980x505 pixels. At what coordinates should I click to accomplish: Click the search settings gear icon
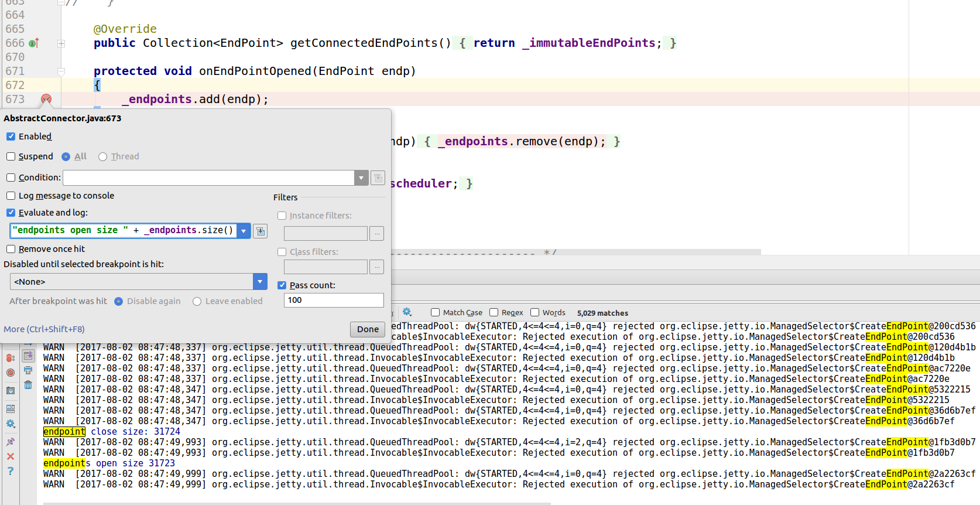click(x=407, y=312)
